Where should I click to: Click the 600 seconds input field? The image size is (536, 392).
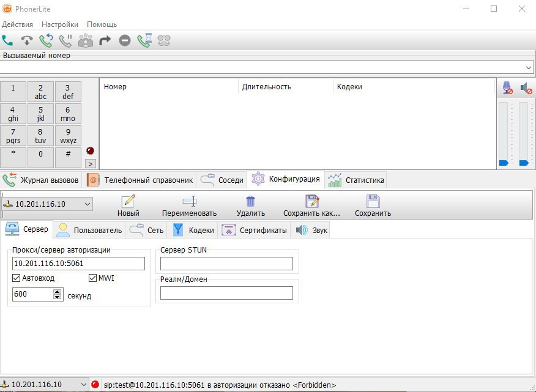coord(33,294)
